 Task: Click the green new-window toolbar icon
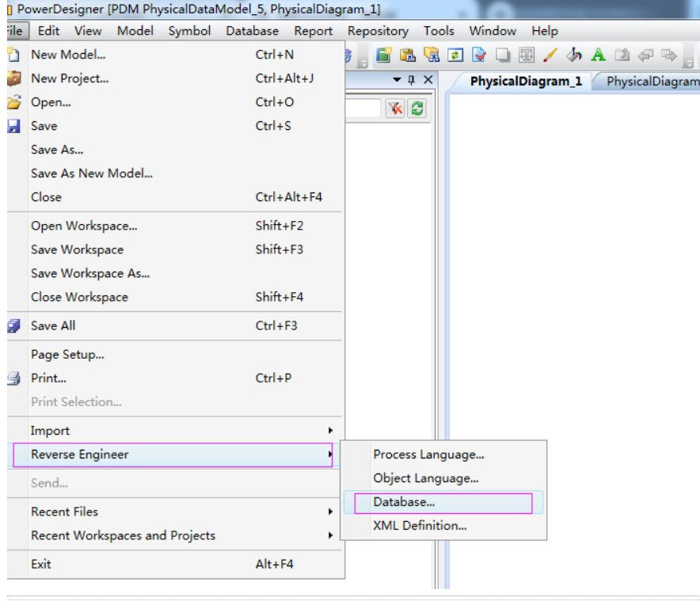[x=383, y=55]
